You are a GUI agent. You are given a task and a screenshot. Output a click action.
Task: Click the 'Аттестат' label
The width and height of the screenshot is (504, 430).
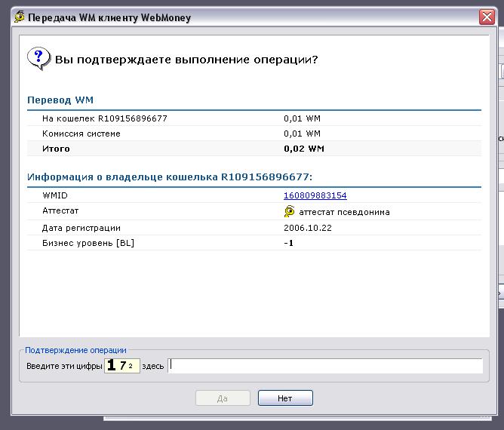60,210
